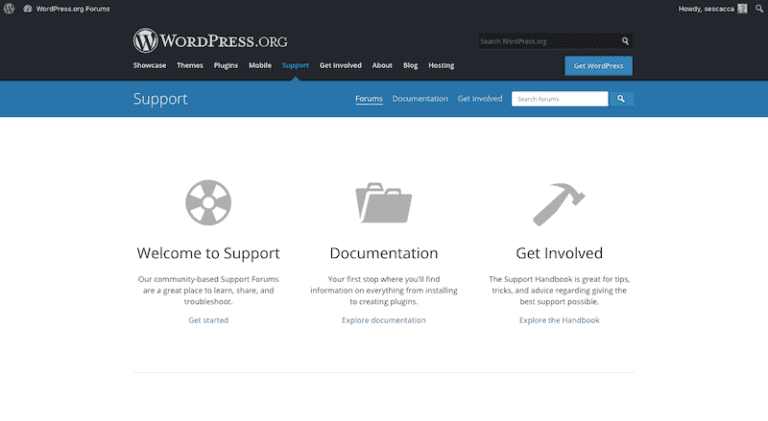Click the Documentation section heading
This screenshot has width=768, height=421.
(x=384, y=253)
